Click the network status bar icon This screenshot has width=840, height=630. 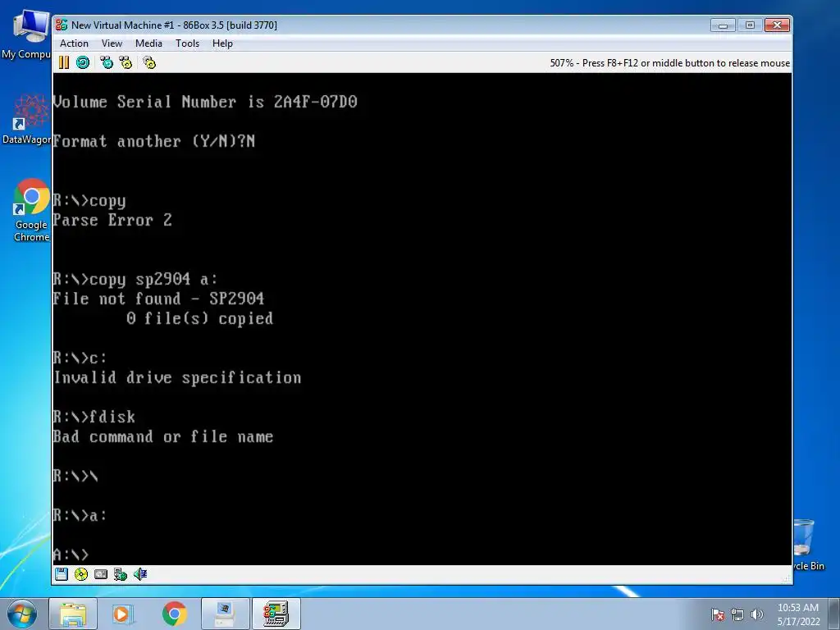[121, 574]
